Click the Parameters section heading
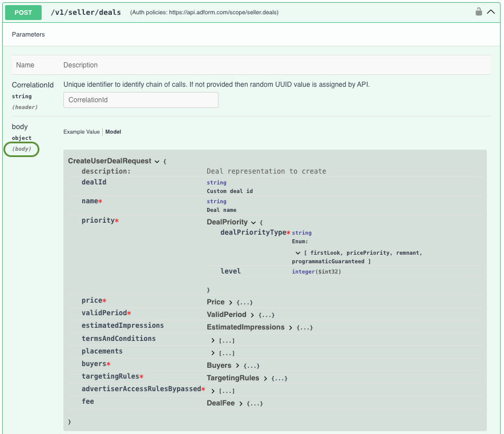Viewport: 504px width, 434px height. click(x=29, y=34)
